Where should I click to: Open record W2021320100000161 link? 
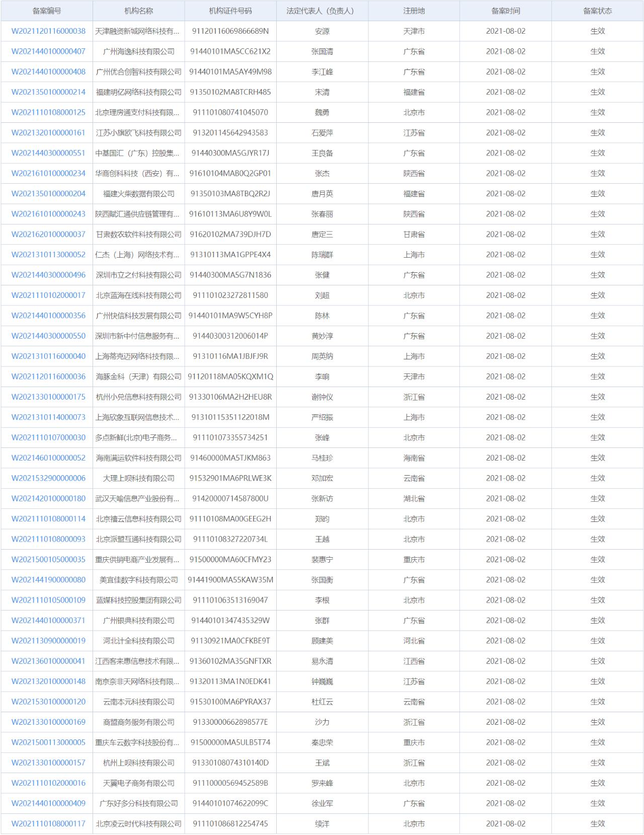(x=48, y=133)
